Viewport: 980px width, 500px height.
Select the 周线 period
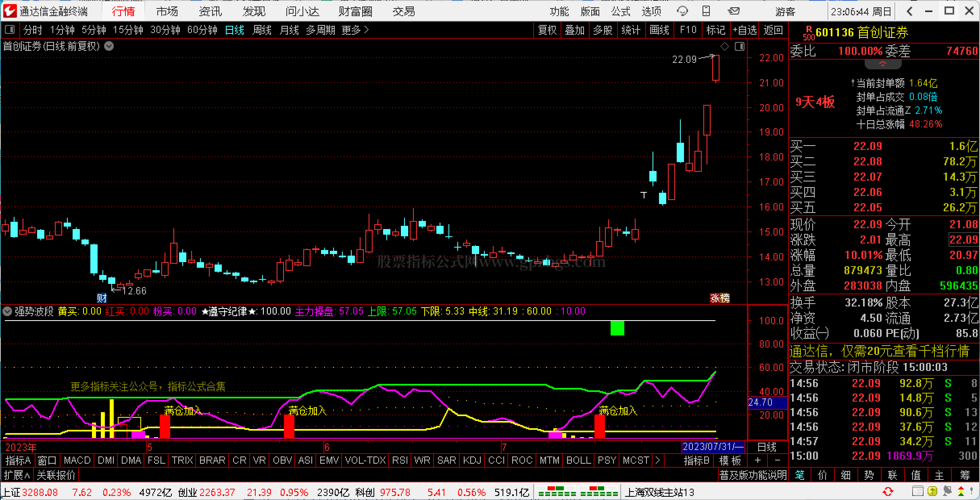262,30
